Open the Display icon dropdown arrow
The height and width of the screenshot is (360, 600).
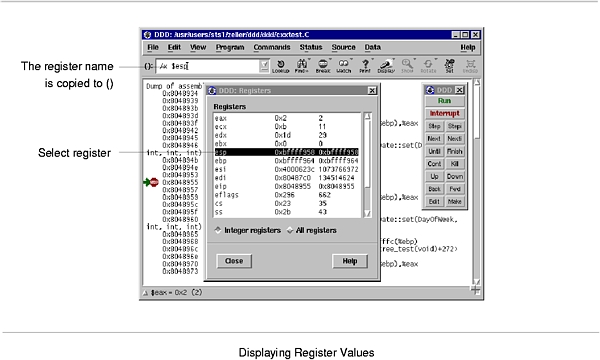[393, 60]
